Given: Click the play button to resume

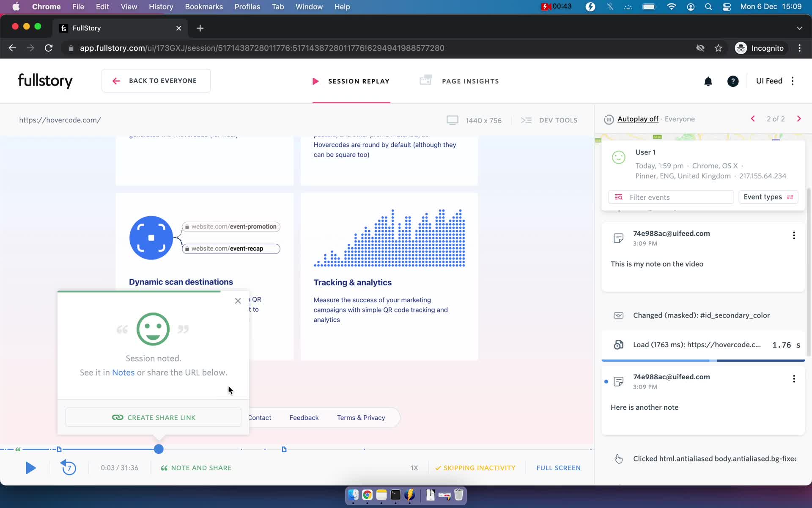Looking at the screenshot, I should pos(30,468).
